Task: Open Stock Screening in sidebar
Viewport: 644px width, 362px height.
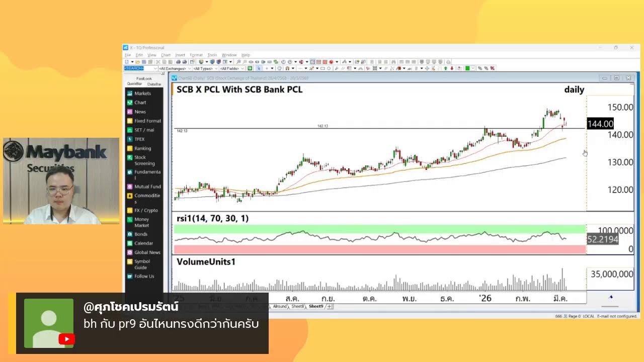Action: click(141, 160)
